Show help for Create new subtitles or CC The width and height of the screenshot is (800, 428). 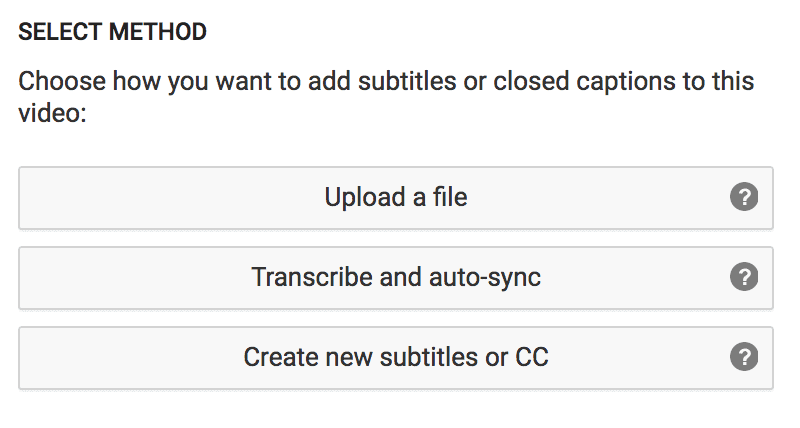tap(744, 357)
